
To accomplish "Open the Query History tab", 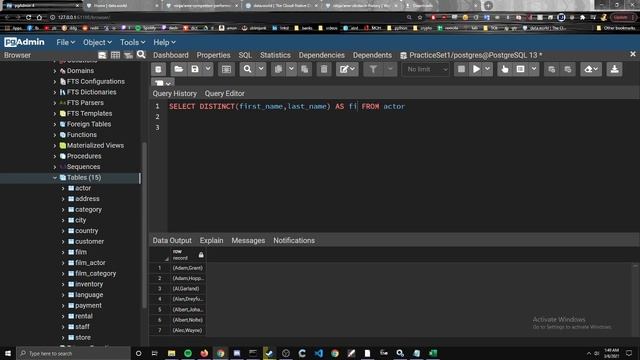I will tap(175, 93).
